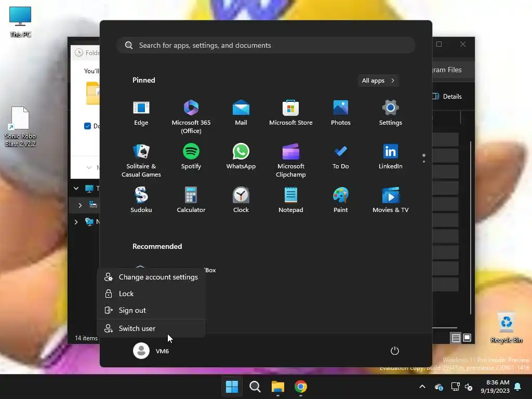Open the Photos app
532x399 pixels.
[x=341, y=113]
